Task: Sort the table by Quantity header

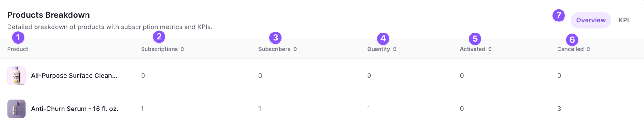Action: click(379, 49)
